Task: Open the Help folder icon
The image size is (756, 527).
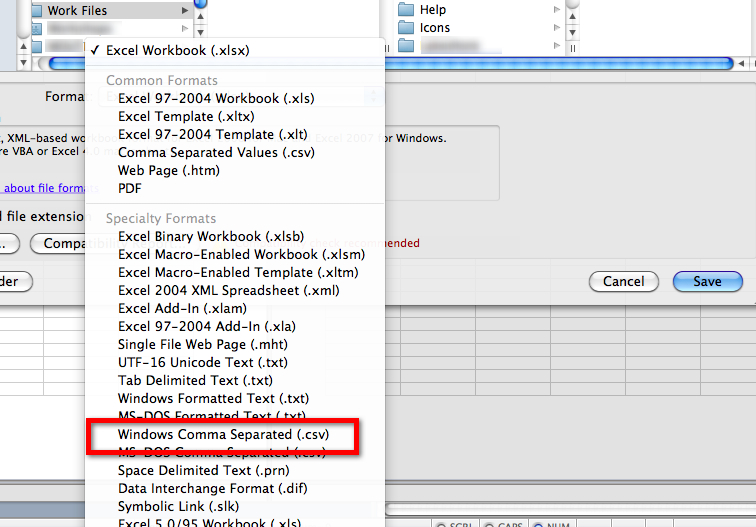Action: (406, 10)
